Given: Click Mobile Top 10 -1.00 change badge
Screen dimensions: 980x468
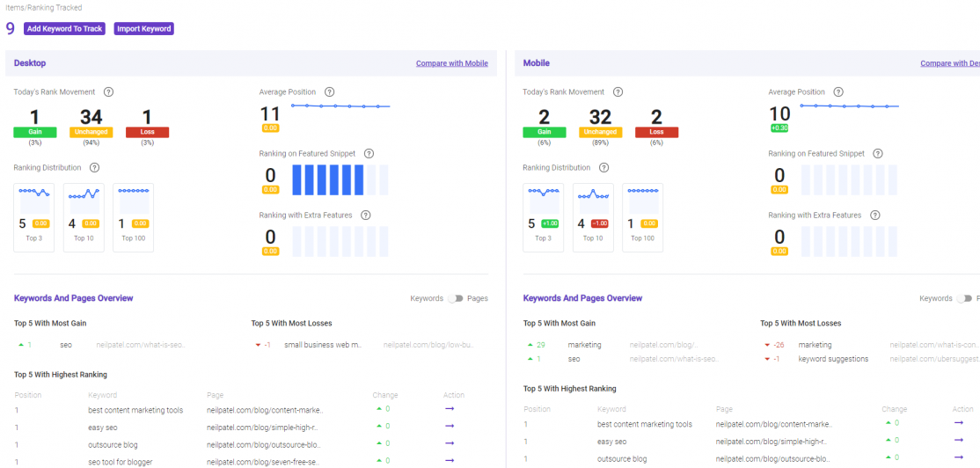Looking at the screenshot, I should coord(598,223).
